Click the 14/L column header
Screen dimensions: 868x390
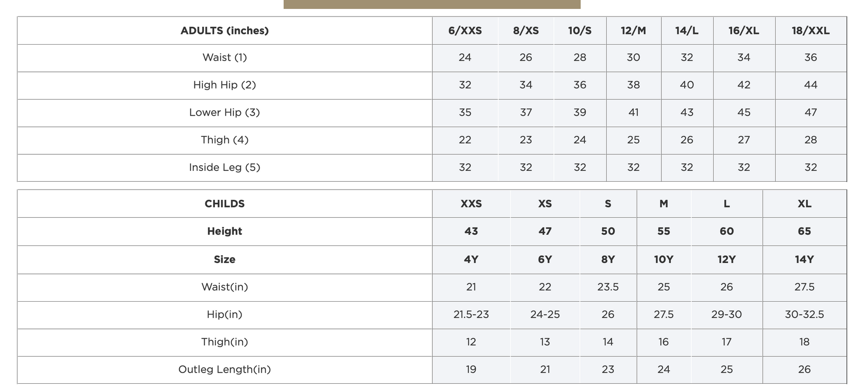(686, 31)
